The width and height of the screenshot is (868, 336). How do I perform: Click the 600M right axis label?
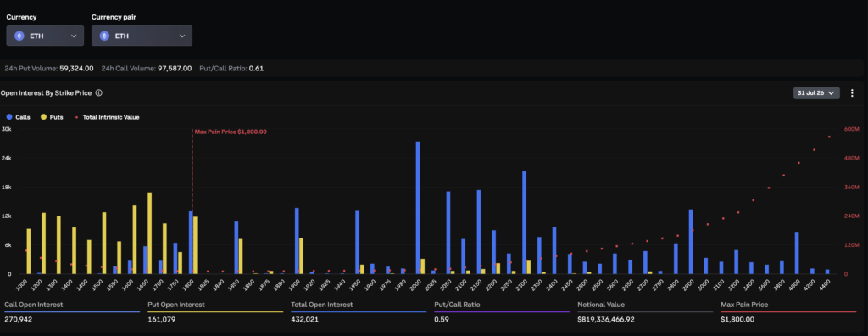pyautogui.click(x=851, y=129)
